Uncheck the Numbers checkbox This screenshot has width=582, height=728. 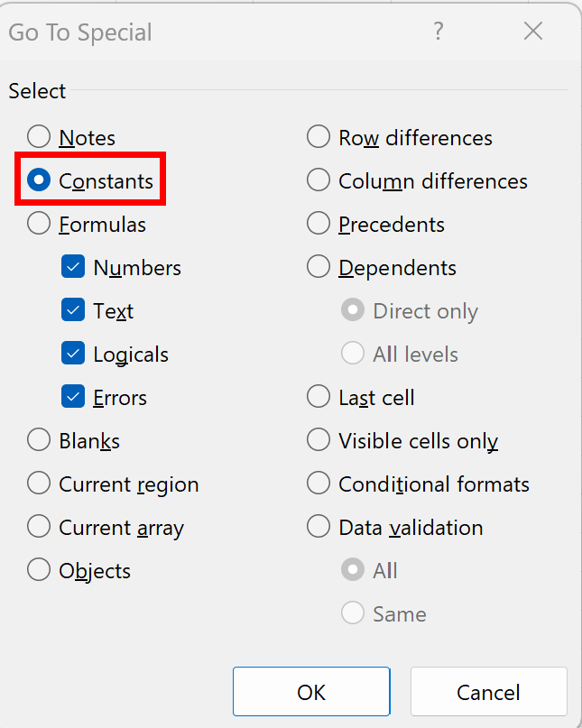(72, 267)
